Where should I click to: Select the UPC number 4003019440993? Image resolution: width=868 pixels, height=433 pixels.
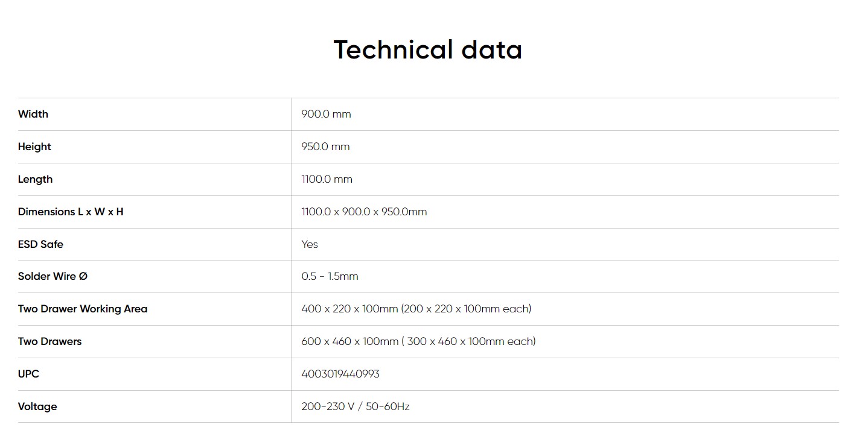[340, 374]
